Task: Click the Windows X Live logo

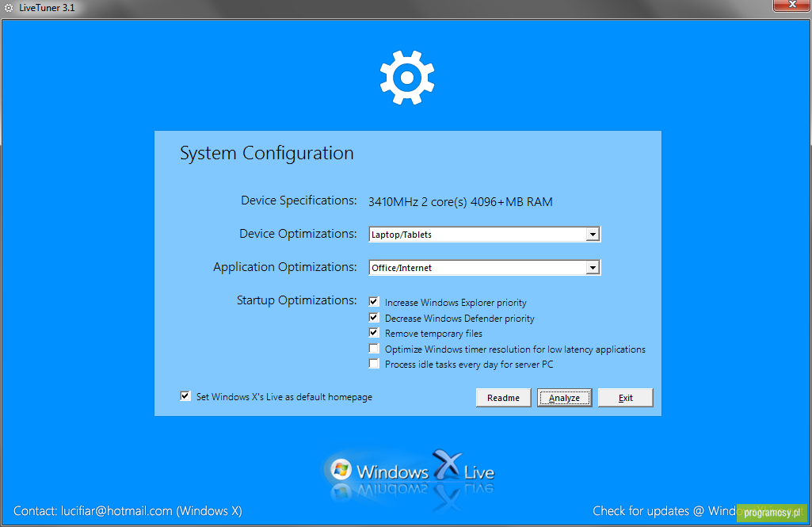Action: (409, 471)
